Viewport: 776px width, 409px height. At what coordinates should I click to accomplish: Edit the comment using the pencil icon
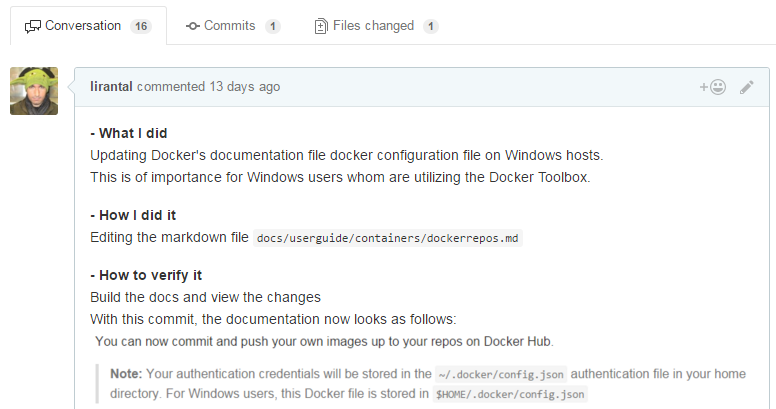(x=746, y=87)
